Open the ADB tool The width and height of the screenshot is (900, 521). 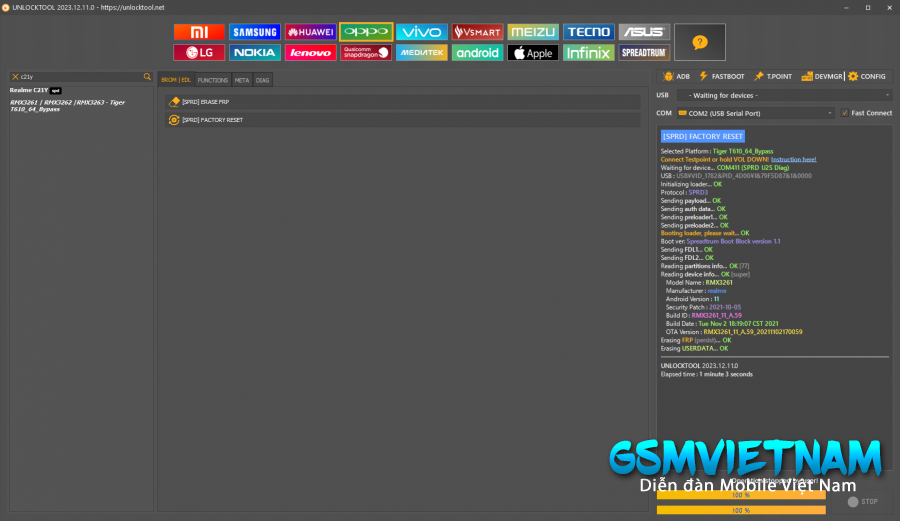[x=676, y=76]
